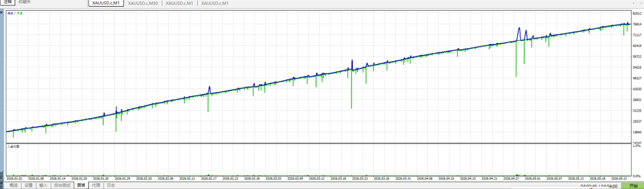Open the 日志 tab

(111, 185)
